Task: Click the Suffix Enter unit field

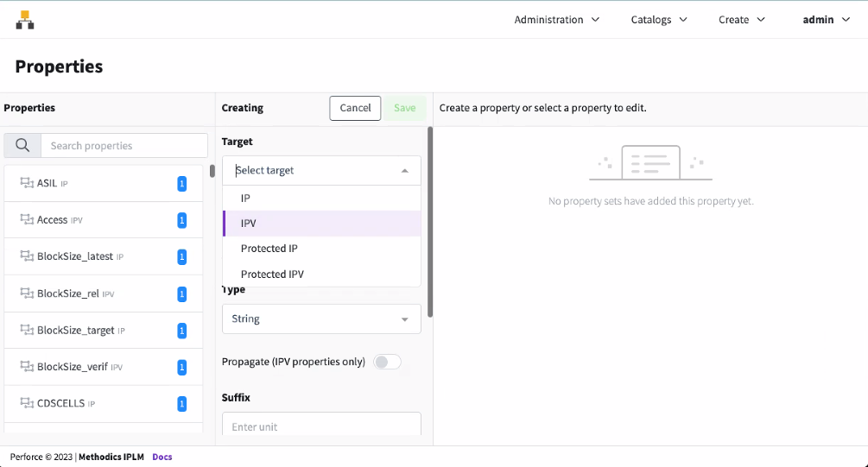Action: coord(321,426)
